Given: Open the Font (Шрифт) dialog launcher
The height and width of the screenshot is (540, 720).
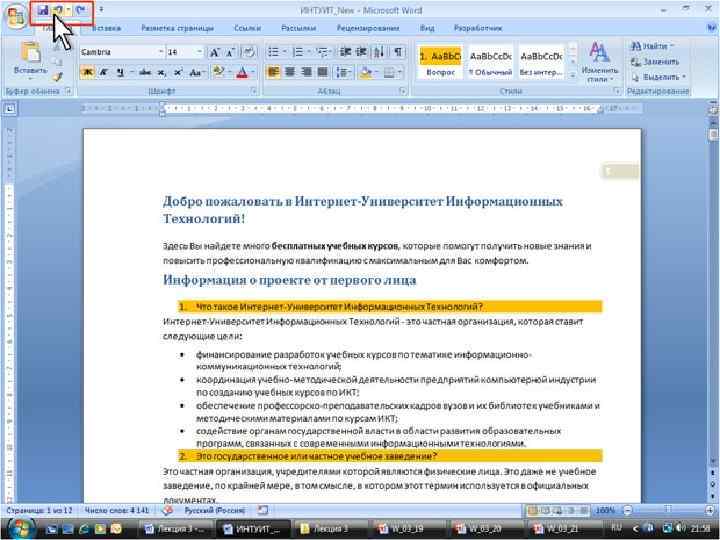Looking at the screenshot, I should coord(253,91).
